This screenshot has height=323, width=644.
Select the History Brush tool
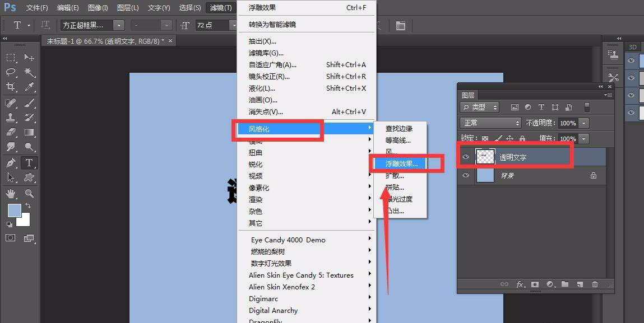[29, 118]
